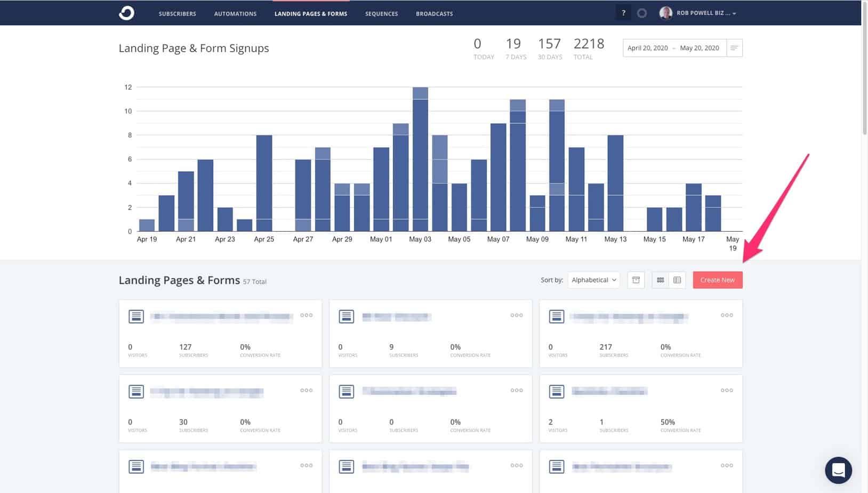
Task: Open the SUBSCRIBERS menu item
Action: (178, 14)
